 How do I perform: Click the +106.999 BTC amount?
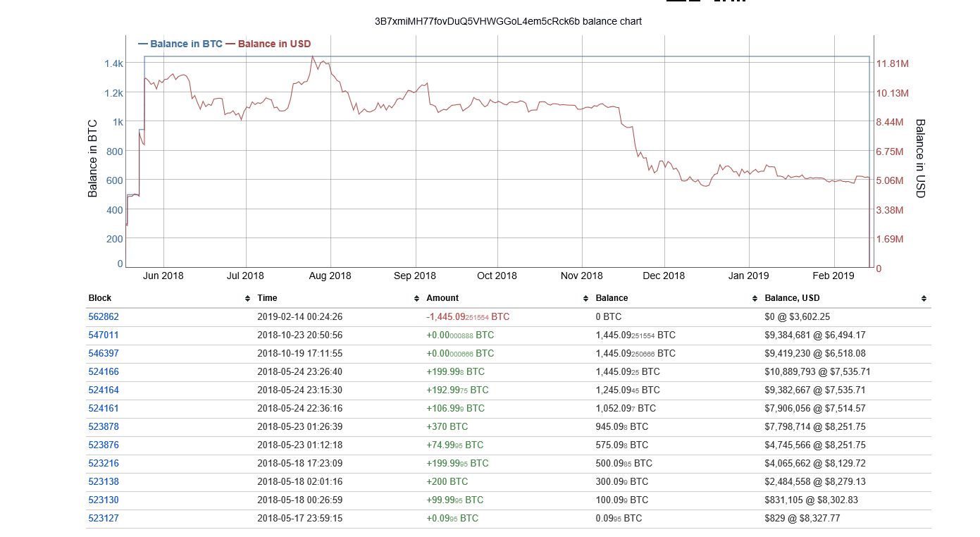455,409
